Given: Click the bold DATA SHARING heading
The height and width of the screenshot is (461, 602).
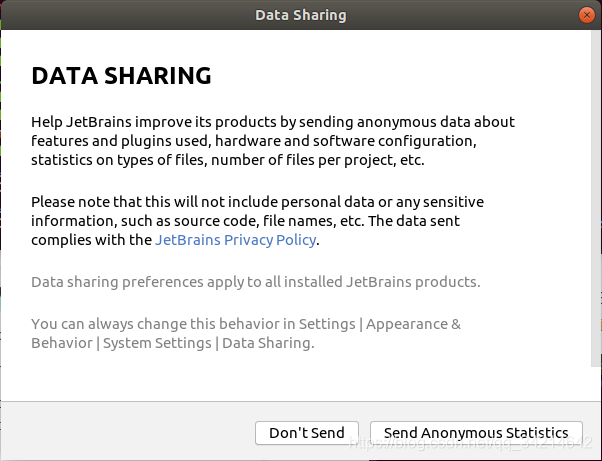Looking at the screenshot, I should pyautogui.click(x=121, y=76).
